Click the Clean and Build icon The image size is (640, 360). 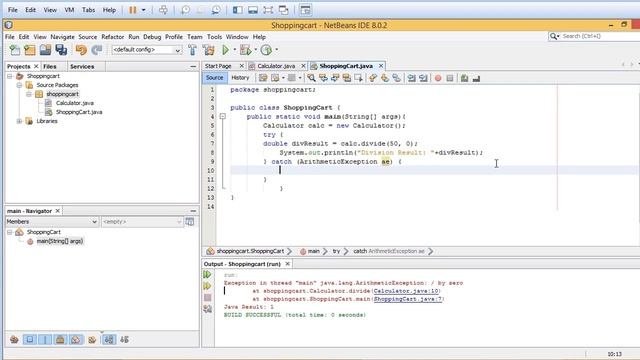(x=209, y=50)
